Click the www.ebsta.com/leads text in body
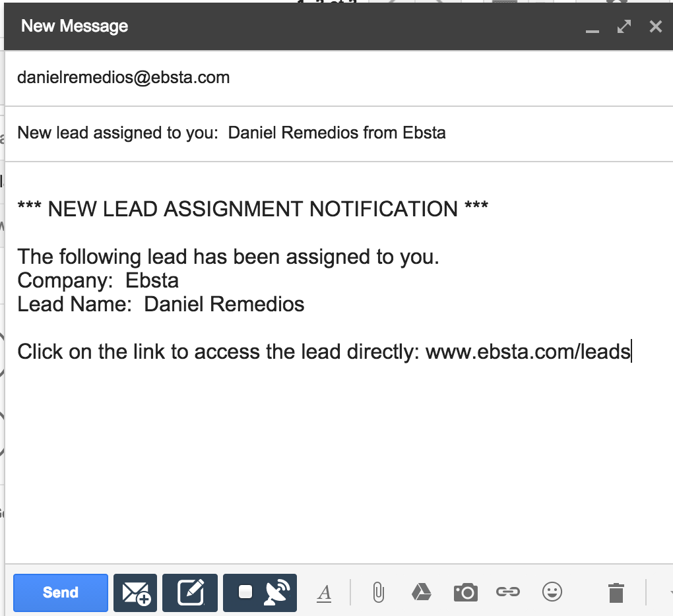The width and height of the screenshot is (673, 616). tap(528, 352)
